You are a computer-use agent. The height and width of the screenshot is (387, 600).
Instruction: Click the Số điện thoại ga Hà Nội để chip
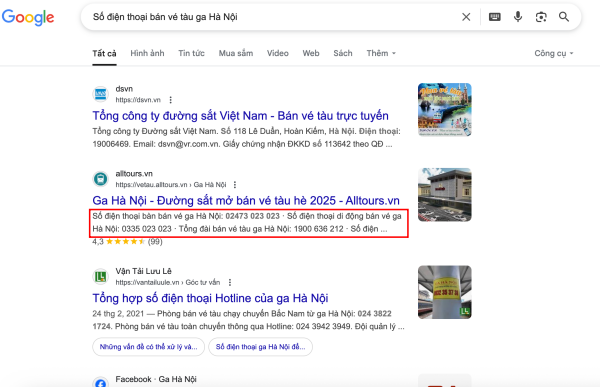[261, 347]
